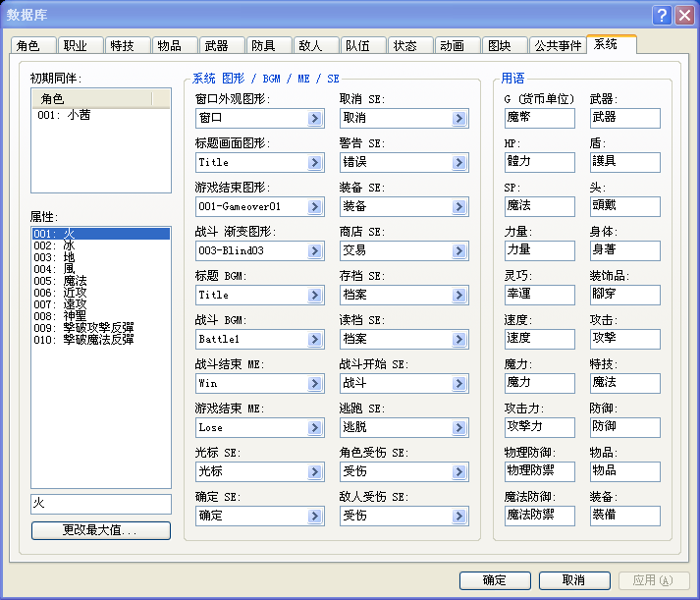Image resolution: width=700 pixels, height=600 pixels.
Task: Open the cancel SE (取消) picker arrow
Action: pos(458,118)
